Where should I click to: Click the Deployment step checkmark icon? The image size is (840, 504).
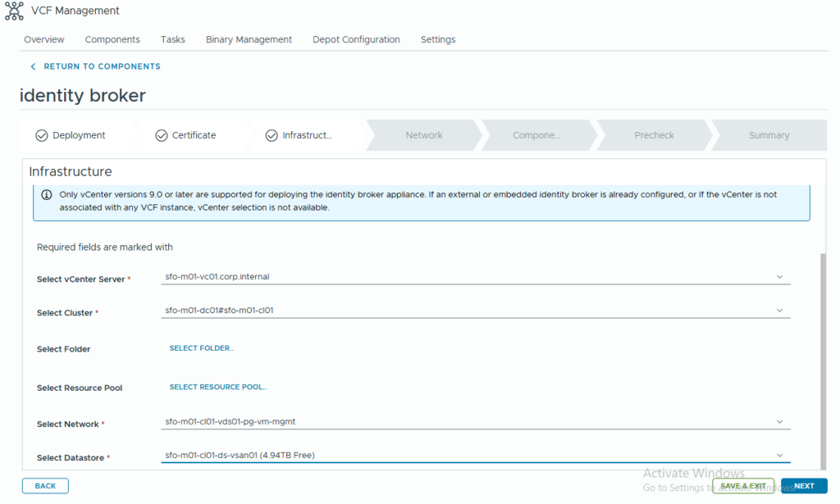(42, 135)
